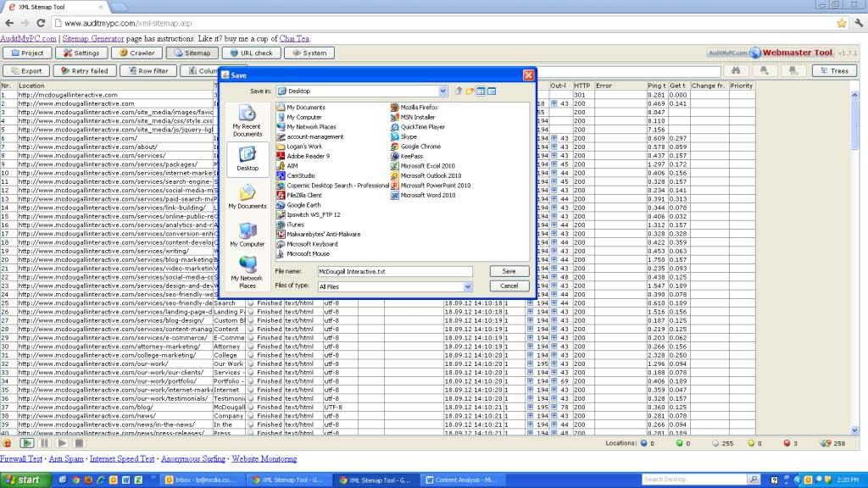
Task: Click the Up One Level folder icon
Action: click(x=459, y=91)
